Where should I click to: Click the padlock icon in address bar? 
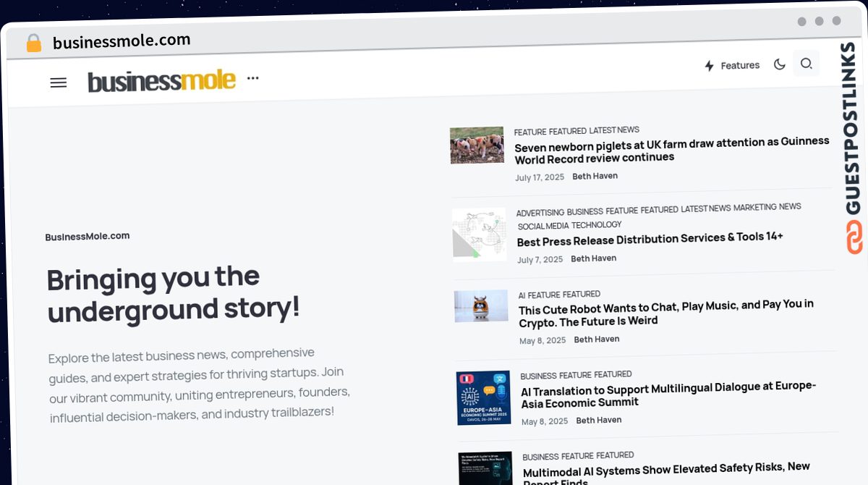pyautogui.click(x=34, y=43)
